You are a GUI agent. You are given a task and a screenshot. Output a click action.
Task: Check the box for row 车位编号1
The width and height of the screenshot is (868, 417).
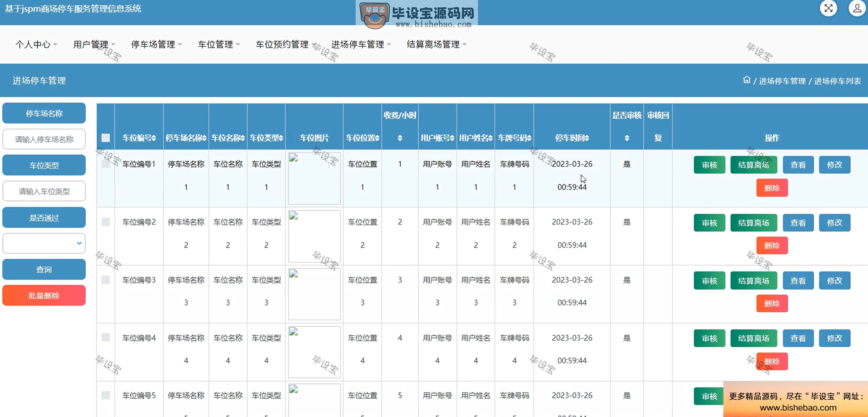pyautogui.click(x=106, y=164)
